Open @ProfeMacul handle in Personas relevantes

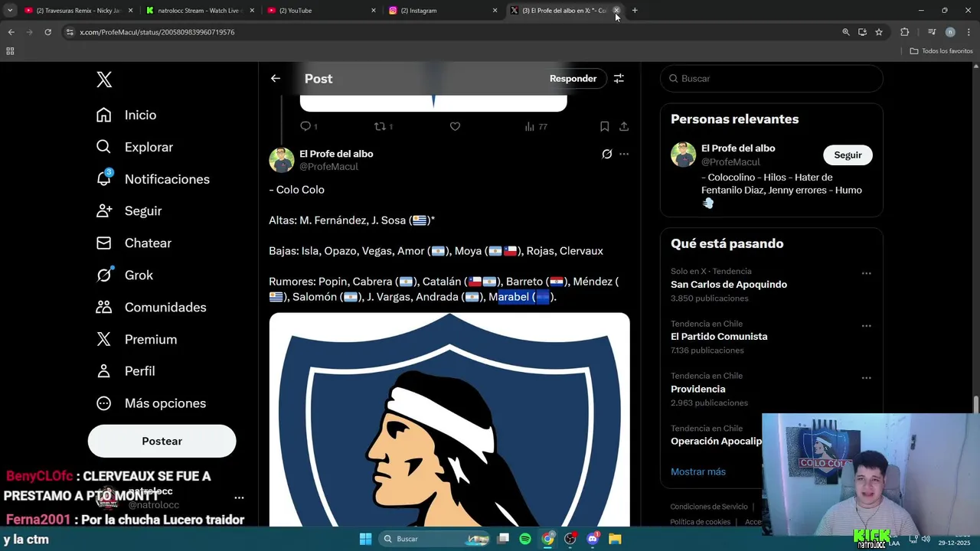pyautogui.click(x=730, y=161)
